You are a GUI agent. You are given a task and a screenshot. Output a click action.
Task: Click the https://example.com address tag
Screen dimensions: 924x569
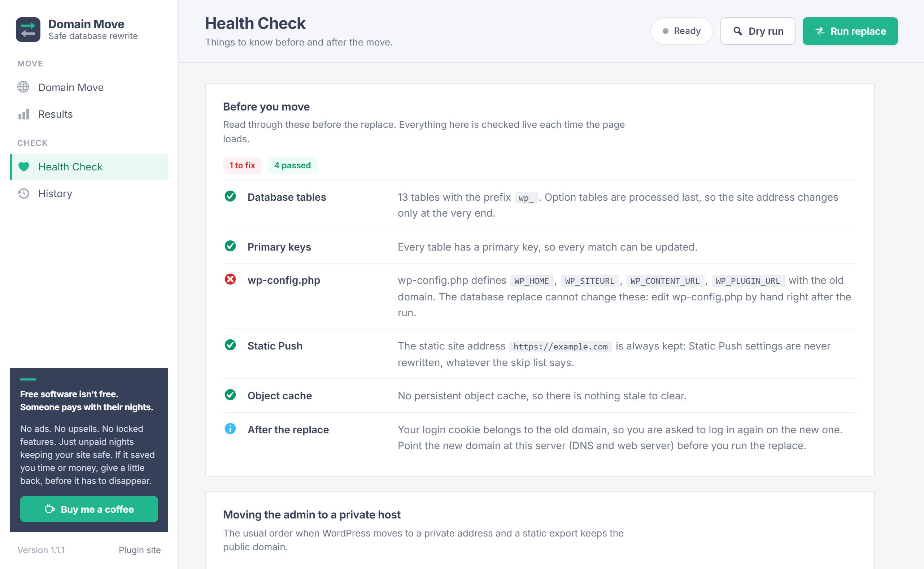[561, 347]
